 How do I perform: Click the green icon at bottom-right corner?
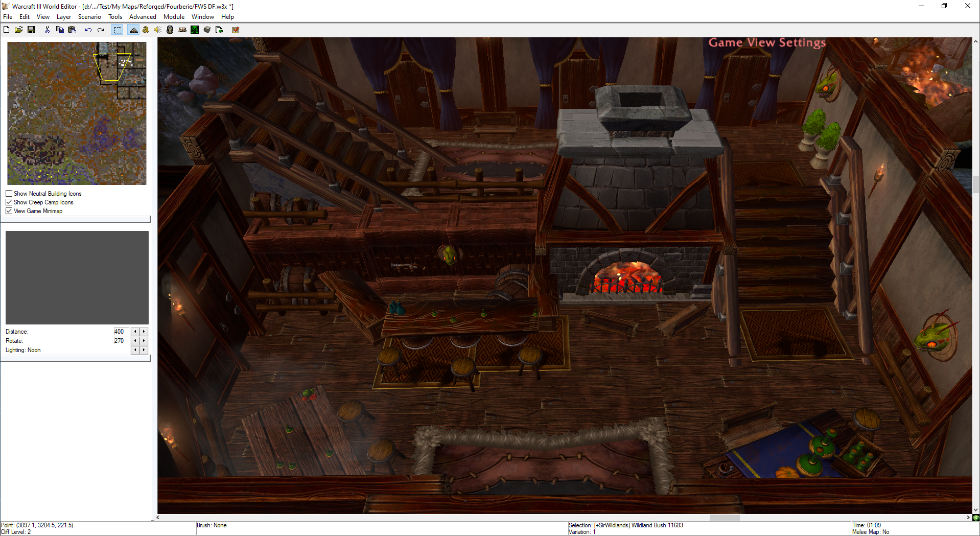(976, 518)
